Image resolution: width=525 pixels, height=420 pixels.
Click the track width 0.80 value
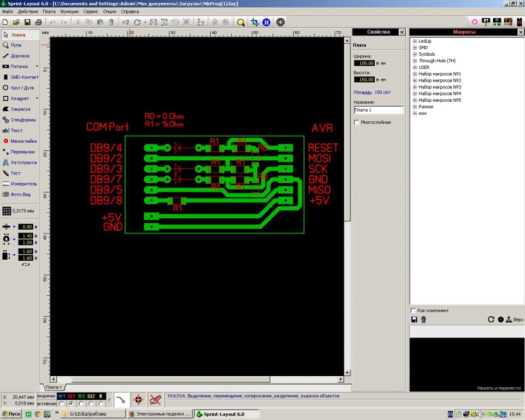click(26, 227)
